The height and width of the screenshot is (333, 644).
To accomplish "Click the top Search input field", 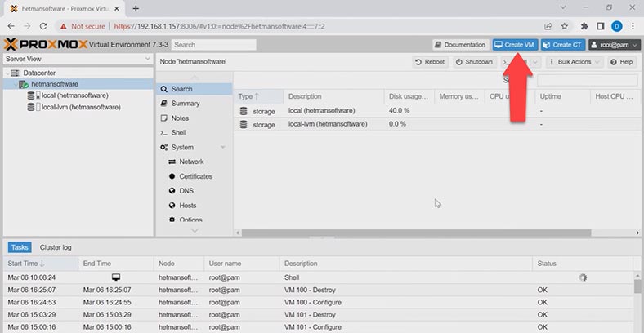I will 213,45.
